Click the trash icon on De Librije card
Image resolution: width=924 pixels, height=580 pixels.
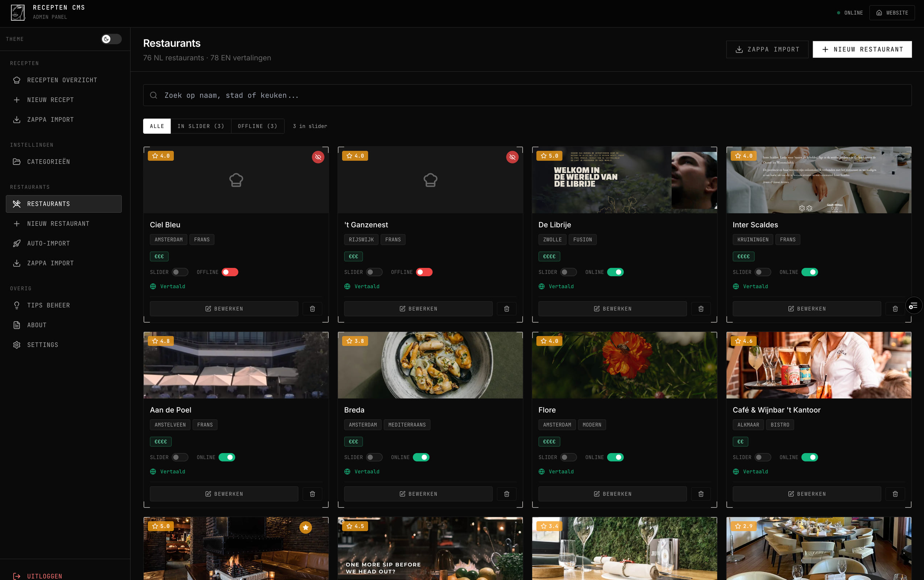[701, 309]
